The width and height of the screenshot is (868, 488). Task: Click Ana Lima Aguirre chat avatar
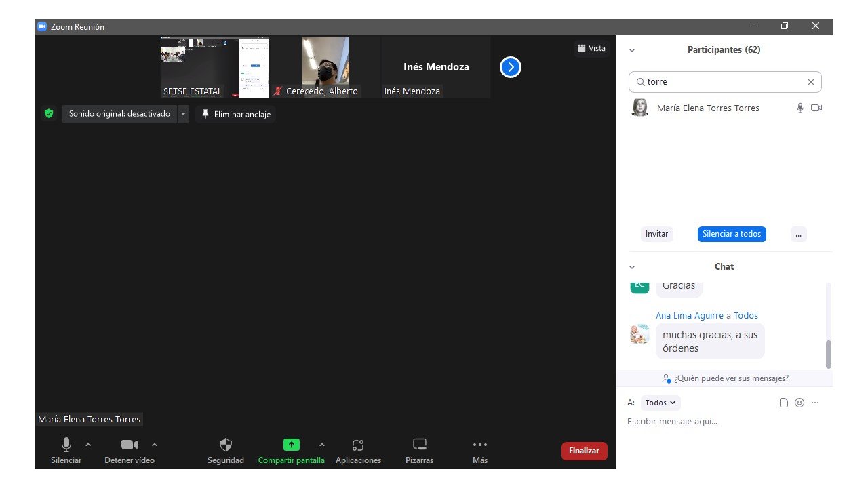(x=639, y=334)
